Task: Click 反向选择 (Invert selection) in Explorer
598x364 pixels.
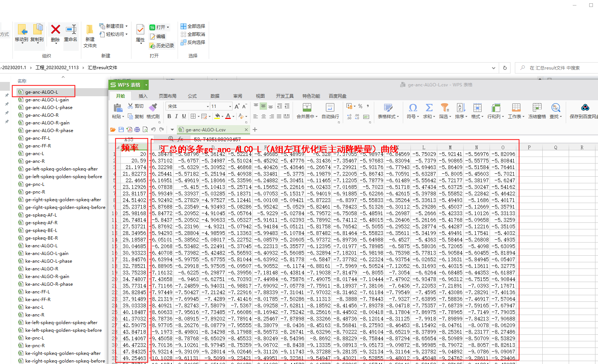Action: click(193, 42)
